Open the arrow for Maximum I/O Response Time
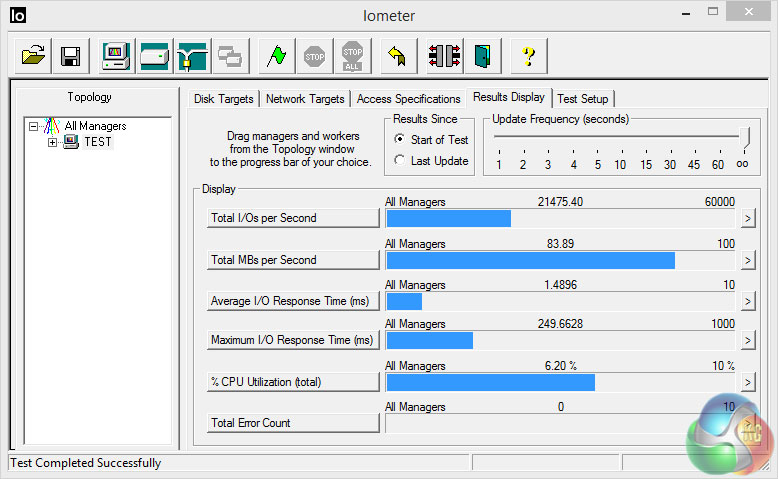The width and height of the screenshot is (778, 479). click(748, 341)
